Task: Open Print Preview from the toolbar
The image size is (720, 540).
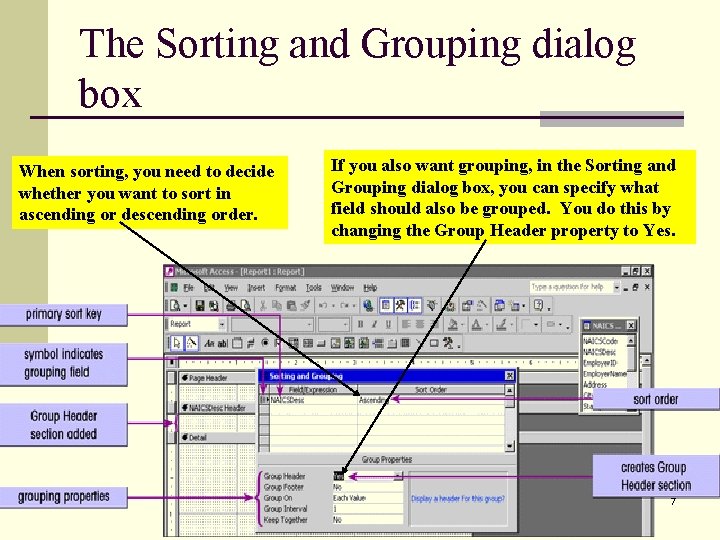Action: (246, 305)
